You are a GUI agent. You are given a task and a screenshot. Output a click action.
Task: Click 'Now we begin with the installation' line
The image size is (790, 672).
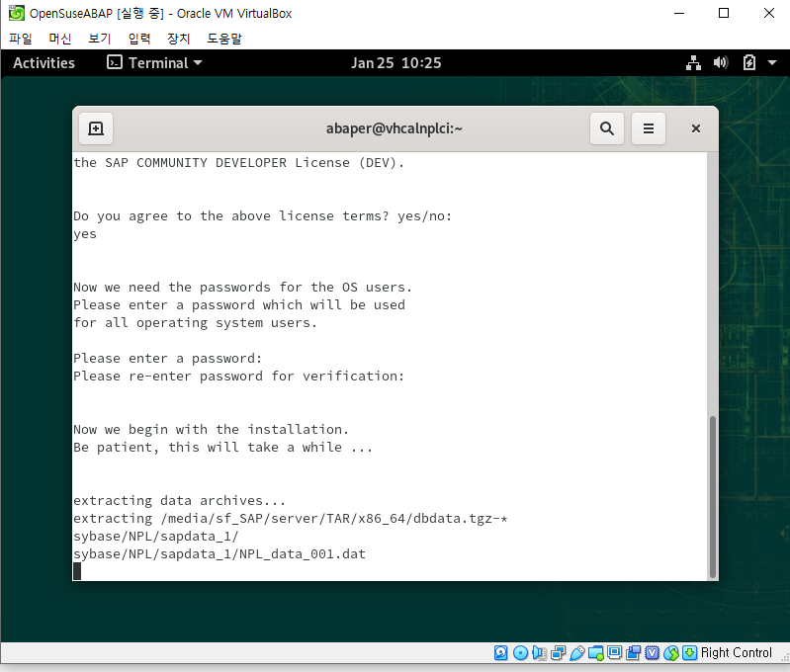[212, 429]
